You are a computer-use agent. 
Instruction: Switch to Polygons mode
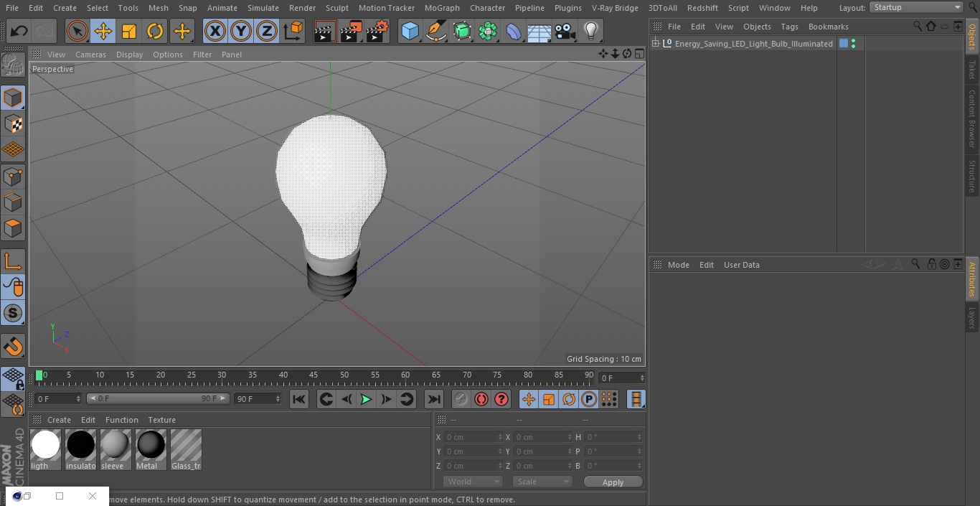[x=13, y=228]
